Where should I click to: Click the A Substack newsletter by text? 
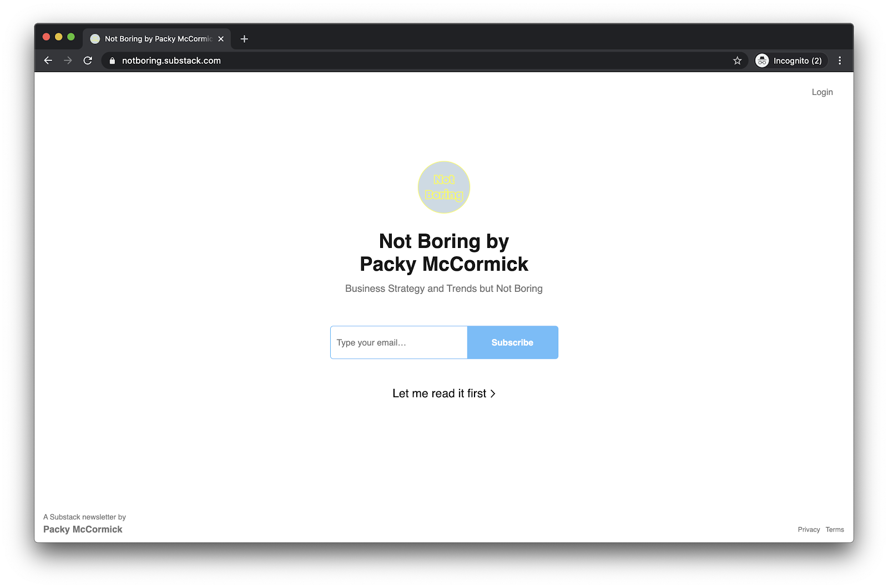pyautogui.click(x=84, y=517)
